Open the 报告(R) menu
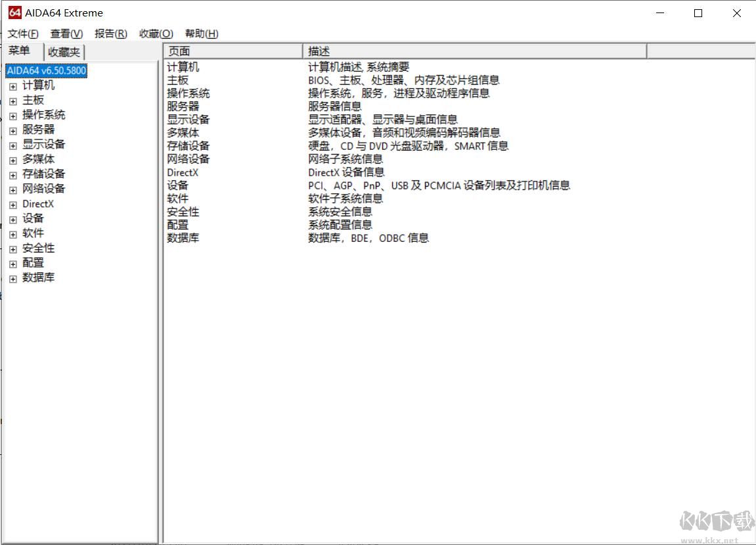 111,34
